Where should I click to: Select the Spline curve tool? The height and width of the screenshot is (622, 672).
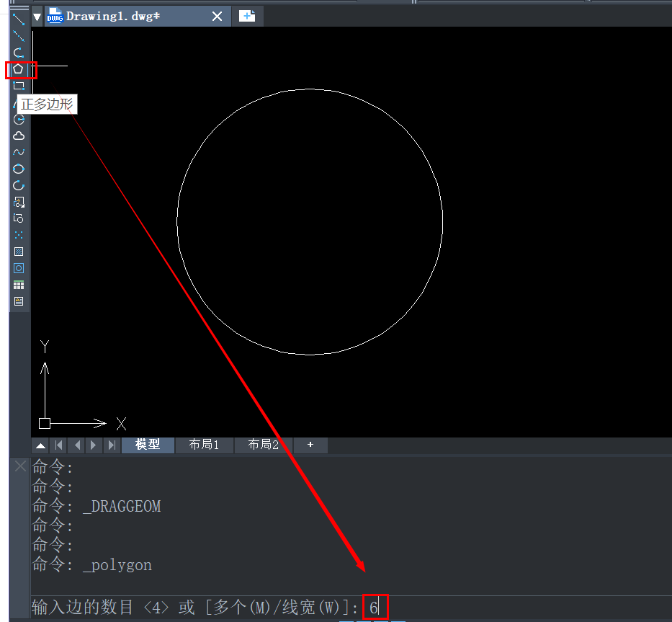point(19,152)
